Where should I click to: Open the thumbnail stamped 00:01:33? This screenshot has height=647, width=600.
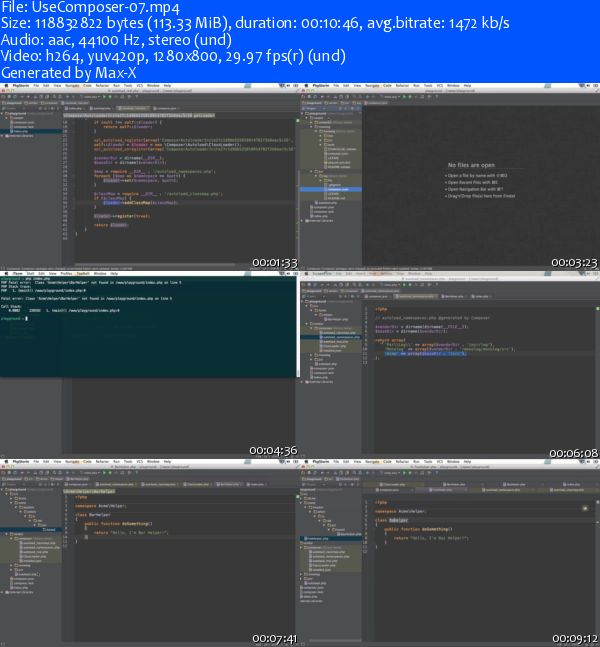[149, 176]
